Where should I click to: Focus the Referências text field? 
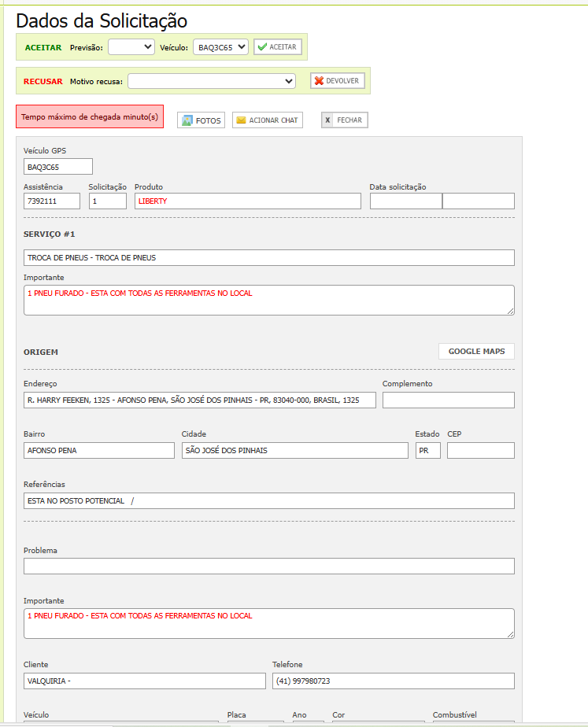coord(269,501)
